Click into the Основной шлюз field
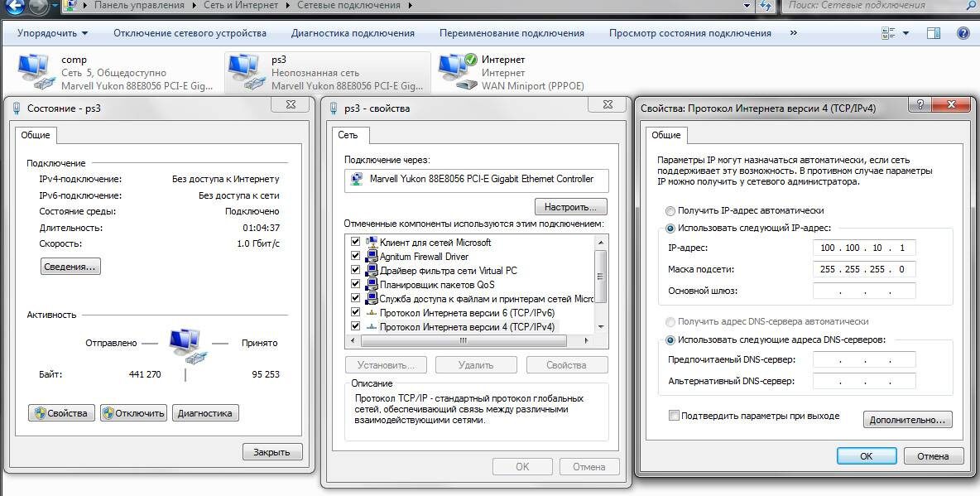 [x=864, y=291]
